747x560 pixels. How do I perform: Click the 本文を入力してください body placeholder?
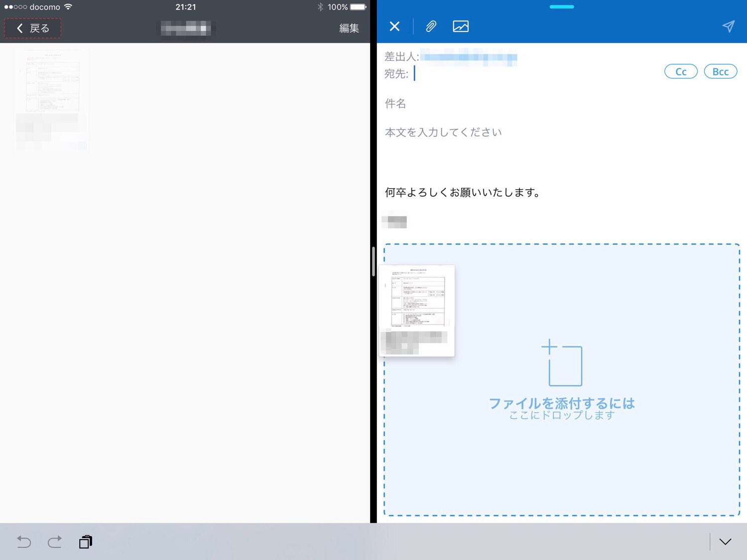pos(443,132)
